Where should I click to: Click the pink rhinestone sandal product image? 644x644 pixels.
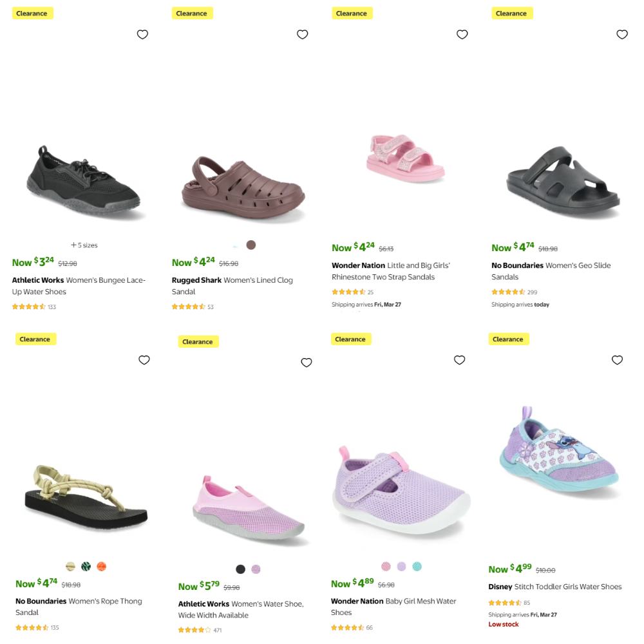[404, 158]
